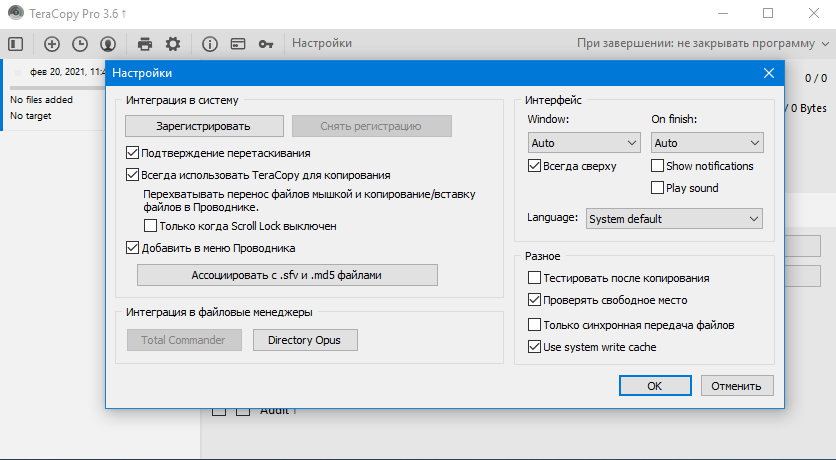The width and height of the screenshot is (836, 460).
Task: Click the "Зарегистрировать" button
Action: point(203,126)
